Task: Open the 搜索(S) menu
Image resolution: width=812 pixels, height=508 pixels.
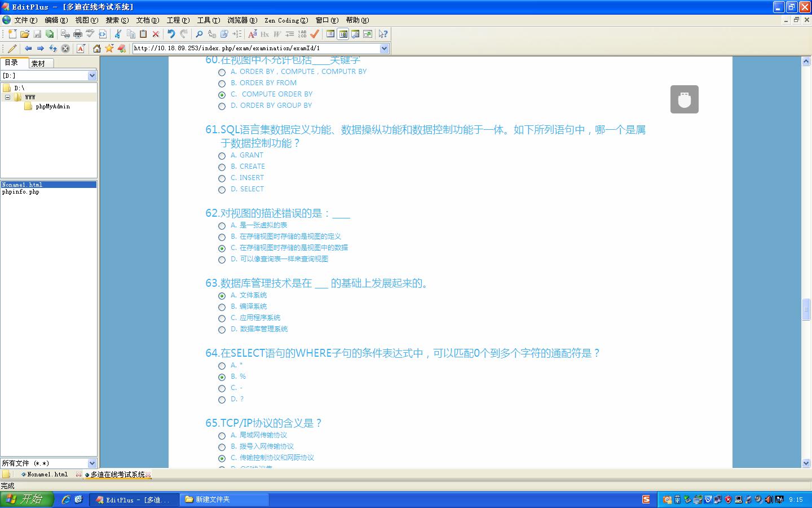Action: [x=117, y=20]
